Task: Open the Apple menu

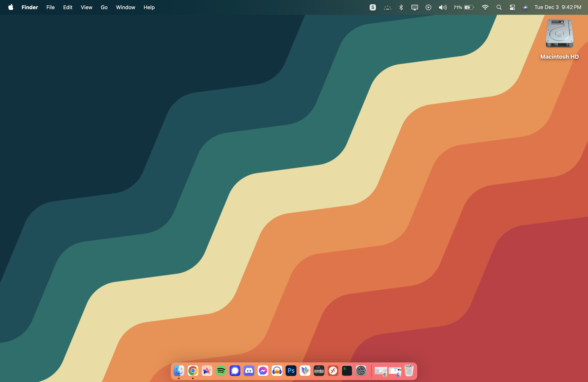Action: pos(11,7)
